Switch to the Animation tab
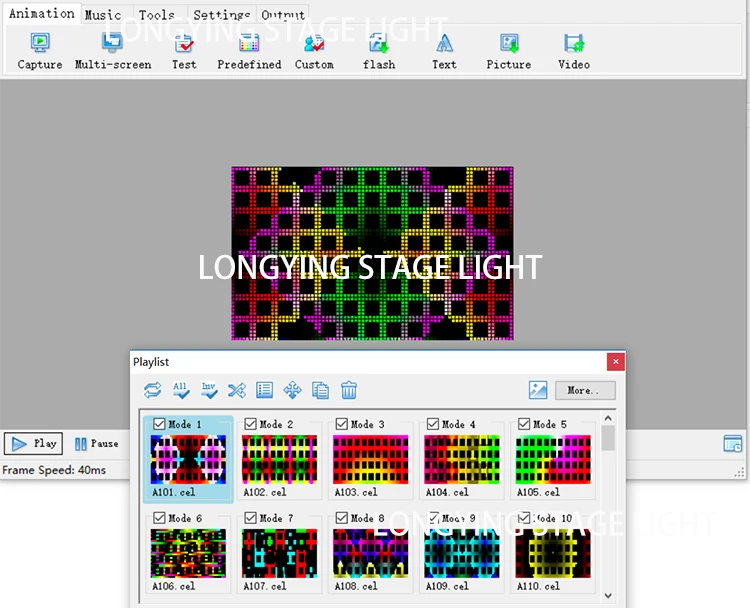750x608 pixels. point(42,13)
